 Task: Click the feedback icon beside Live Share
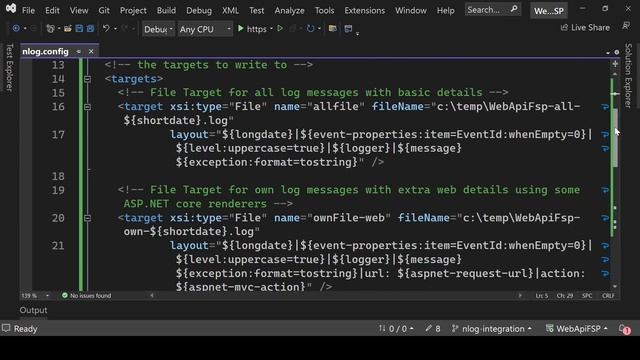pyautogui.click(x=626, y=26)
